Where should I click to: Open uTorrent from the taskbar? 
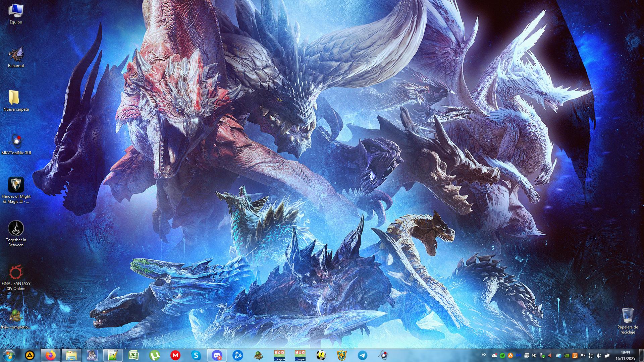pyautogui.click(x=154, y=355)
